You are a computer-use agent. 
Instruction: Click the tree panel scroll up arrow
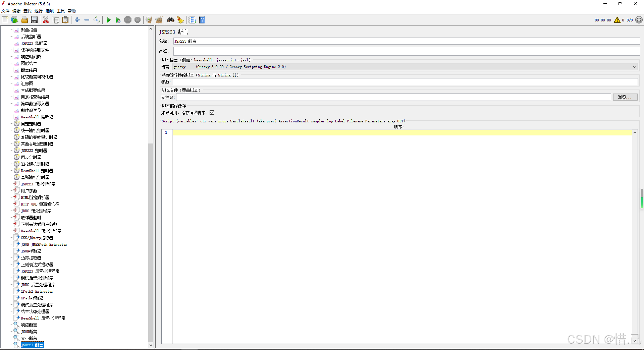[151, 29]
